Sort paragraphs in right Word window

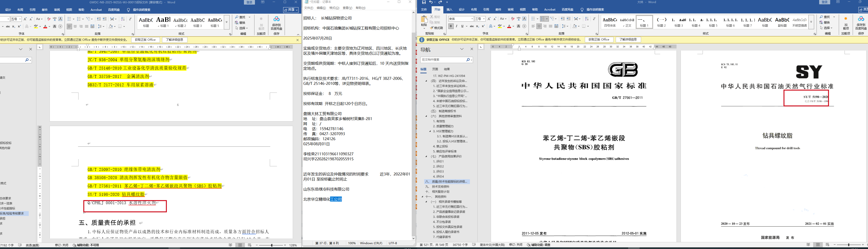pos(587,19)
